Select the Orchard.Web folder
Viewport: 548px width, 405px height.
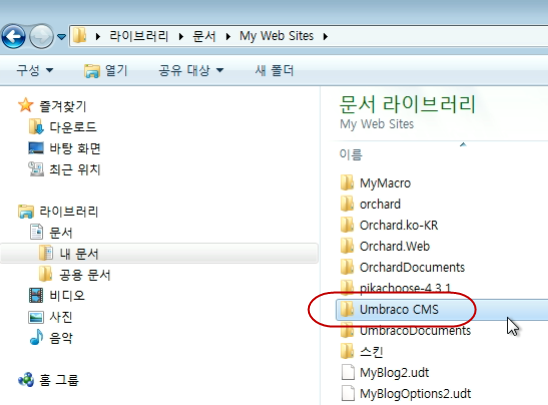395,246
